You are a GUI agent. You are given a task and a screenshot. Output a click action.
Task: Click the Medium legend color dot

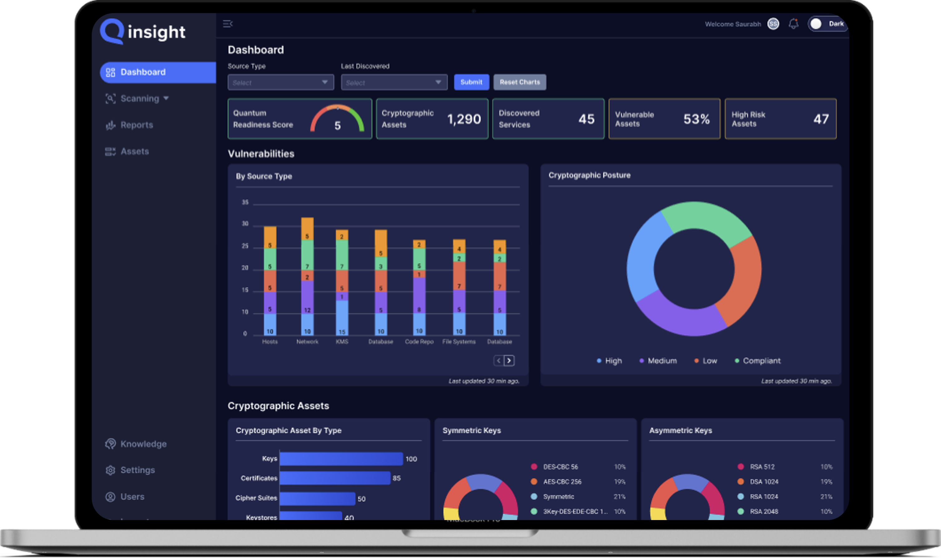point(641,360)
